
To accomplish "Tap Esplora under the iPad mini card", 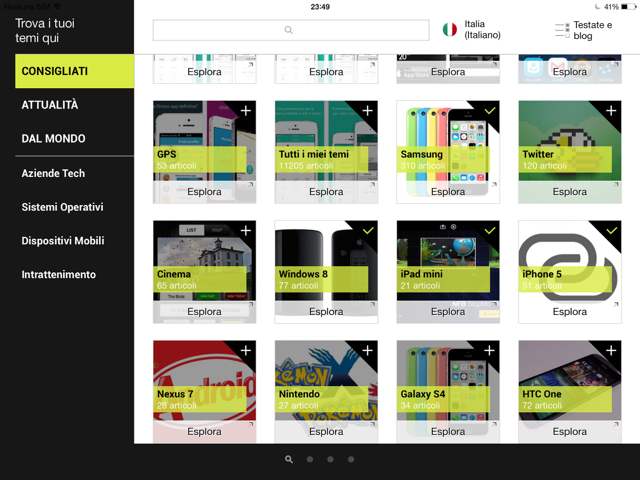I will 448,312.
